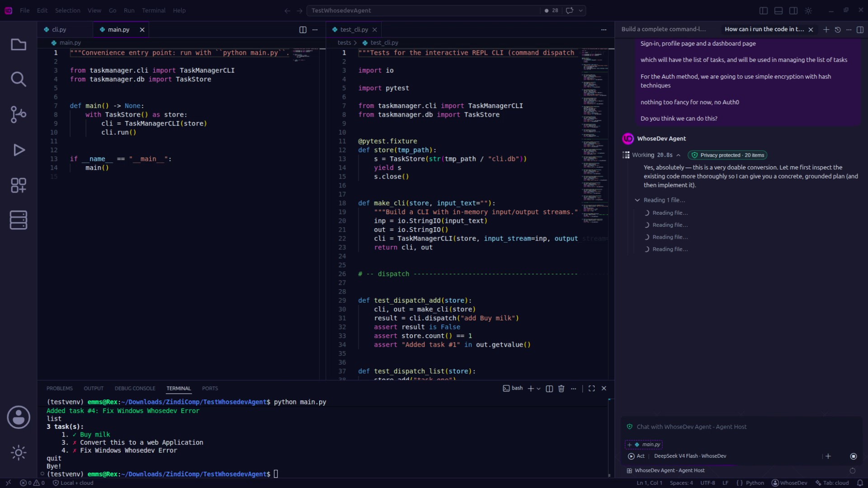Close the main.py editor tab

tap(142, 30)
